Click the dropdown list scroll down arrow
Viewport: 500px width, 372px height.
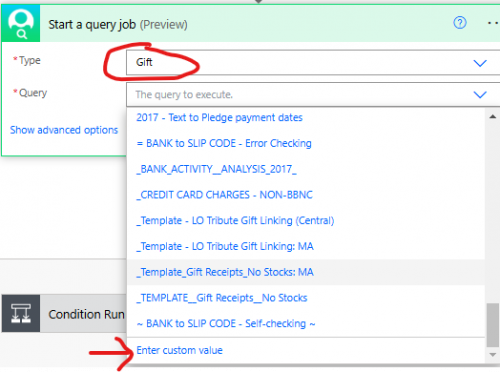[x=492, y=355]
